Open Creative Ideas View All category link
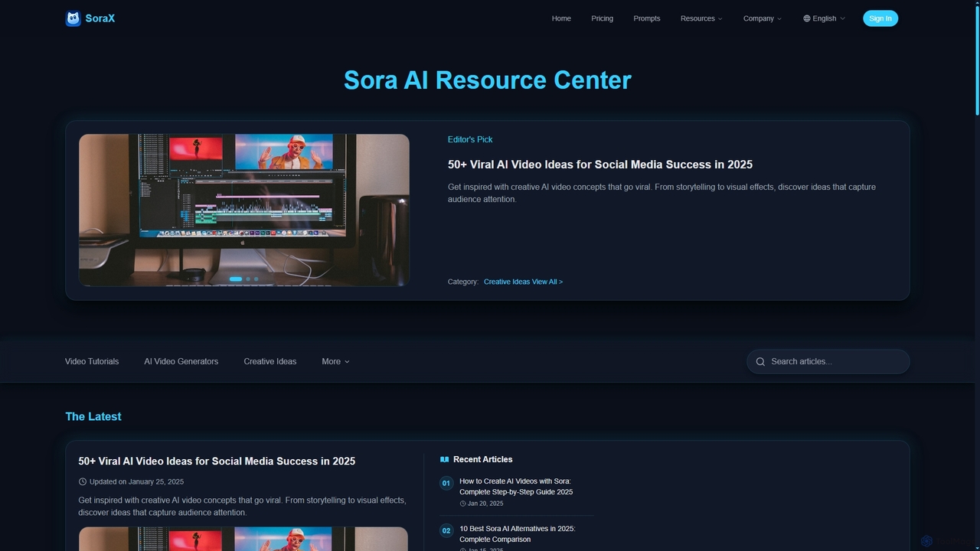 (x=523, y=282)
